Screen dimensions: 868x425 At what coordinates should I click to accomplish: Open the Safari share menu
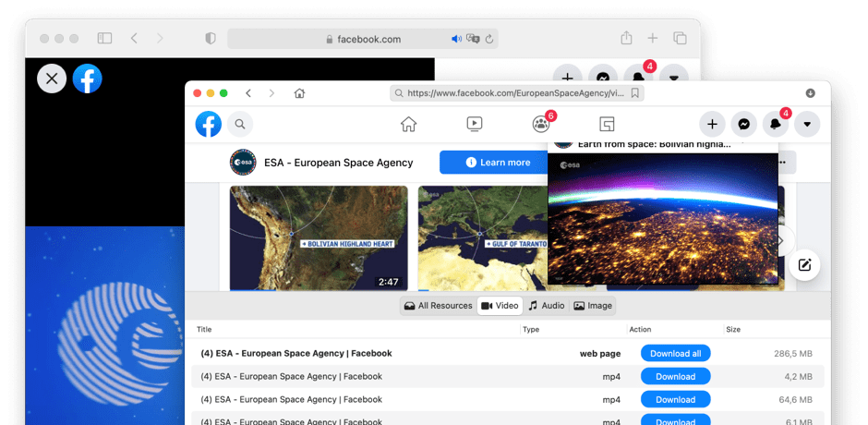coord(626,38)
